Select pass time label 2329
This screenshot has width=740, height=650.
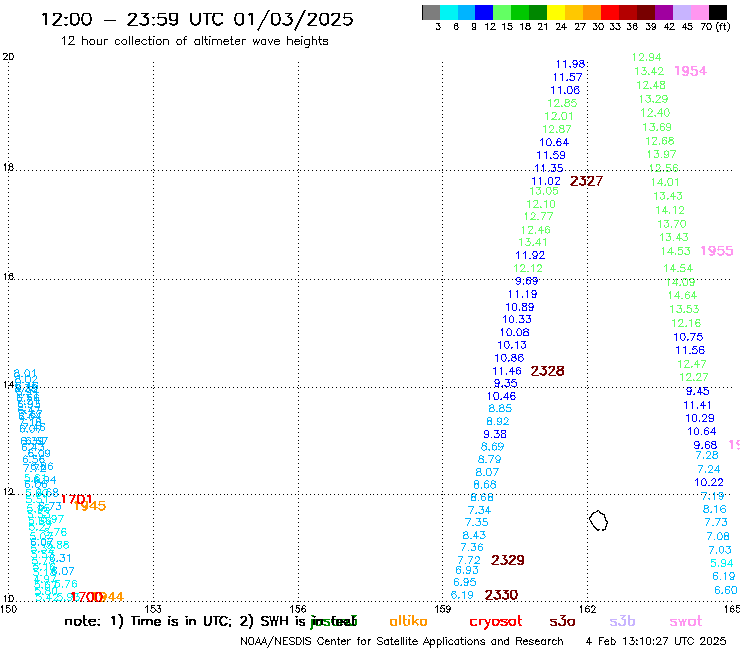508,560
